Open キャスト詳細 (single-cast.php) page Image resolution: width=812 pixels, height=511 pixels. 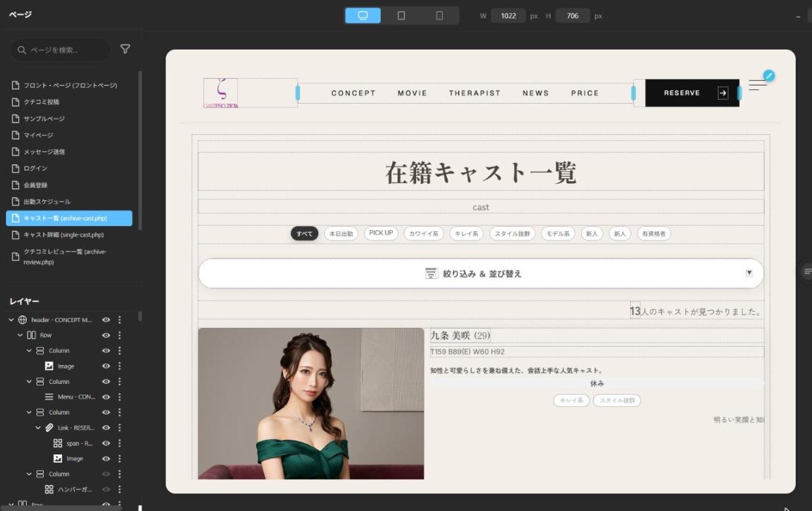pos(69,235)
